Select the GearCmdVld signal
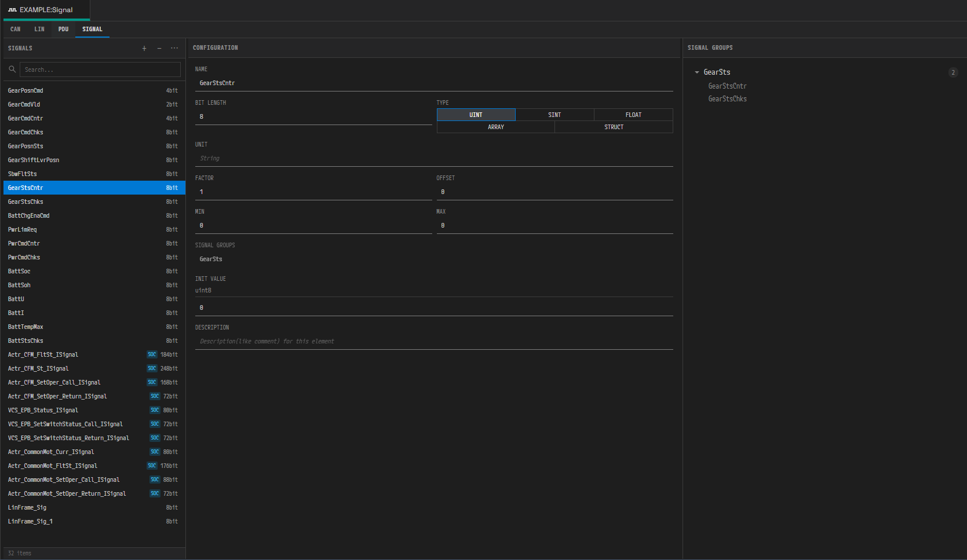 94,104
